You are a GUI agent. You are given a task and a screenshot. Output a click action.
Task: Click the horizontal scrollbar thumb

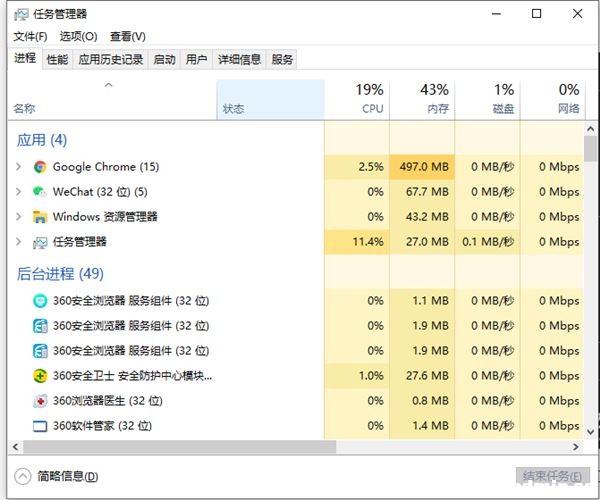pos(179,447)
